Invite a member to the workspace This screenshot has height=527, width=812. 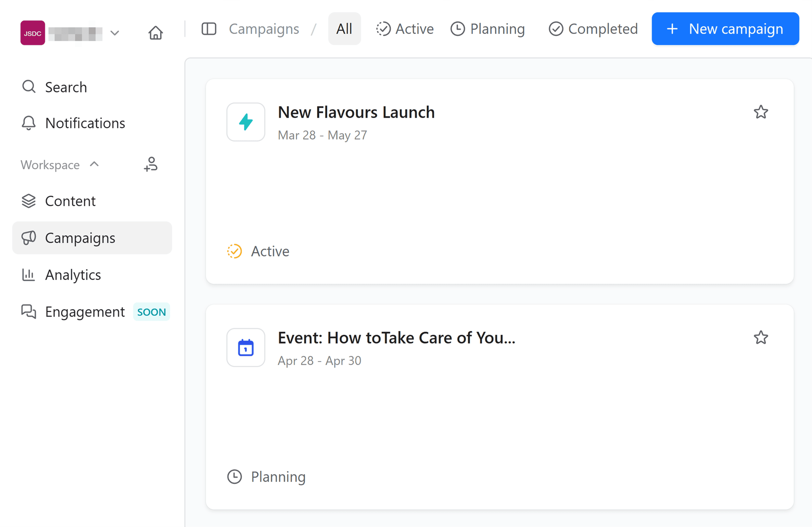pyautogui.click(x=150, y=164)
